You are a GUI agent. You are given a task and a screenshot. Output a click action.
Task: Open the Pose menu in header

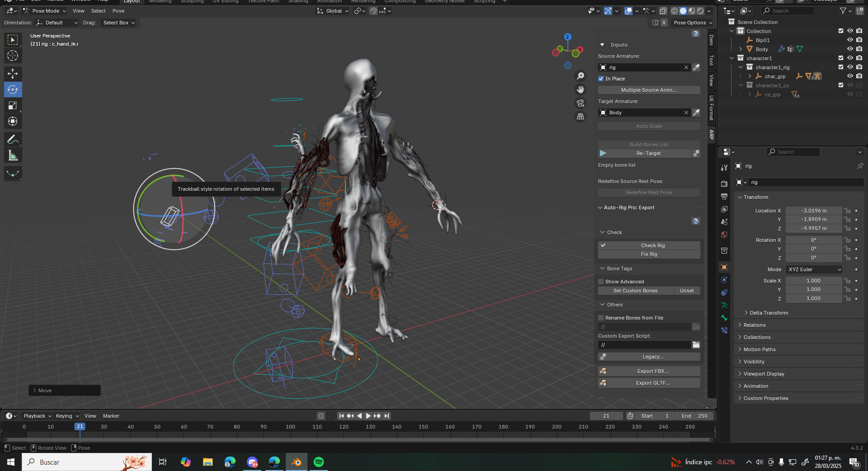(x=118, y=11)
